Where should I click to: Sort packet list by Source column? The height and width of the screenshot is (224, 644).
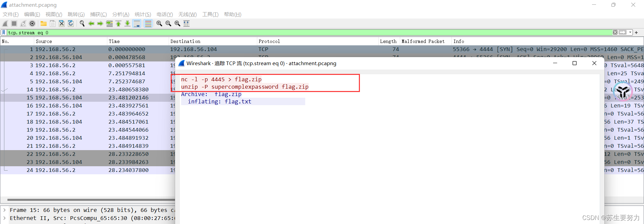point(70,41)
